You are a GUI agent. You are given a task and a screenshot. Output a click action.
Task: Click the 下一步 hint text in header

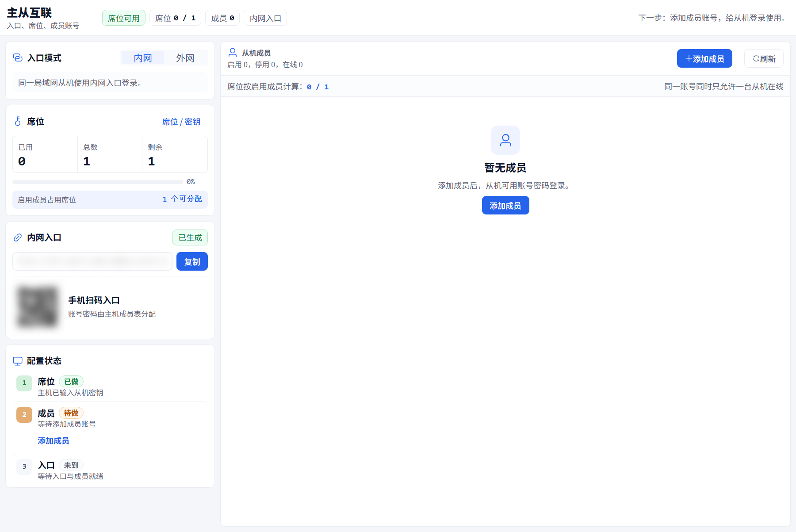tap(713, 18)
